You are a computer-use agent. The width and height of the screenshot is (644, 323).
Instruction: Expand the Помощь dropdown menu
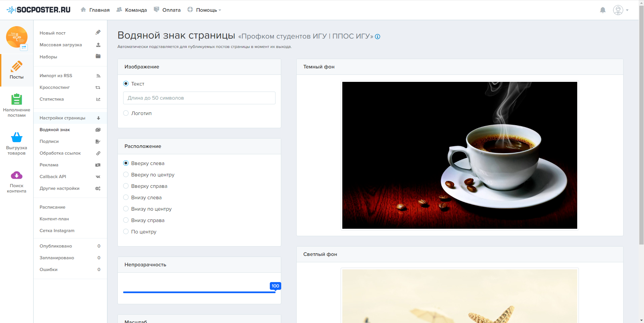[x=208, y=10]
